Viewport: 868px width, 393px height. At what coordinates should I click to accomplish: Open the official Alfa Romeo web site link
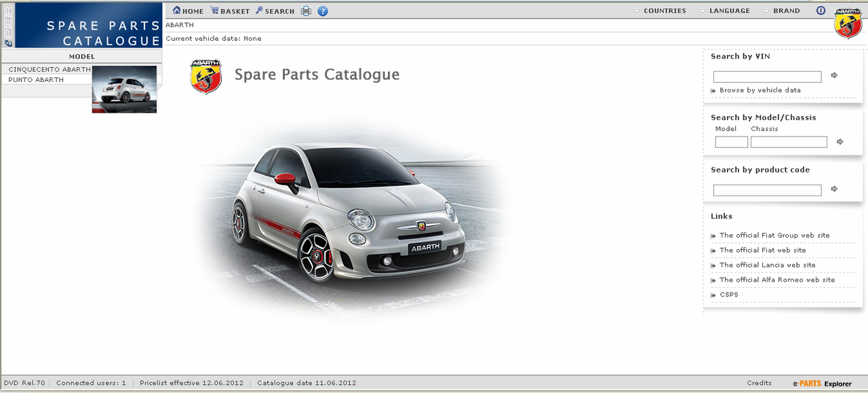point(777,280)
